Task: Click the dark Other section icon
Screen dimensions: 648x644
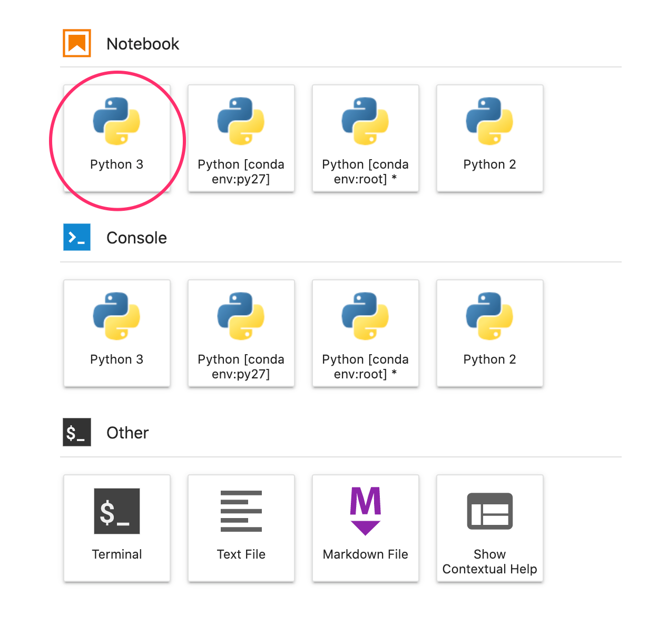Action: tap(77, 432)
